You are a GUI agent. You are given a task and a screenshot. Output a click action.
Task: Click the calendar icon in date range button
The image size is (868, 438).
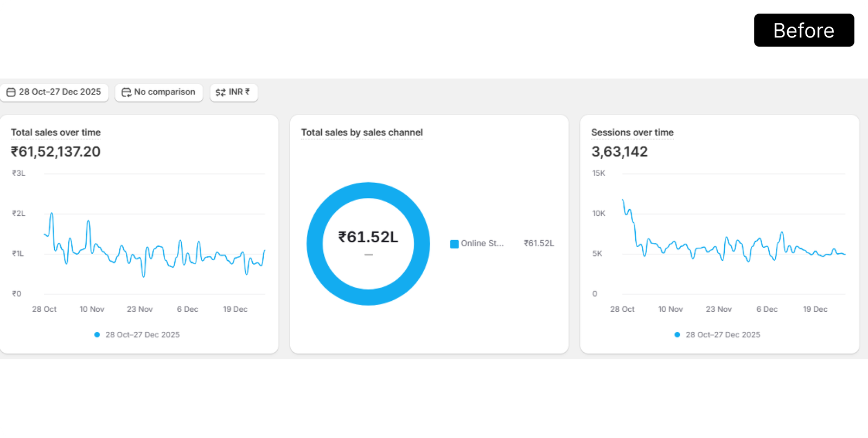11,92
